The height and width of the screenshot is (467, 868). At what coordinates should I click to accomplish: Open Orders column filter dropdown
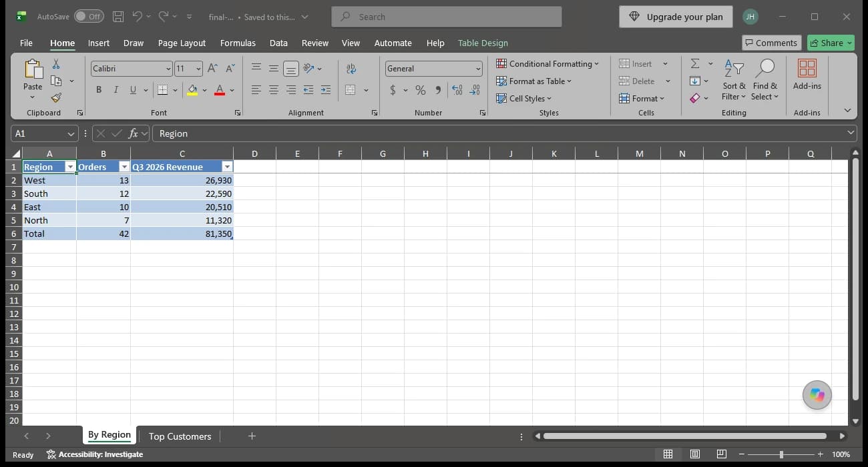pos(124,167)
